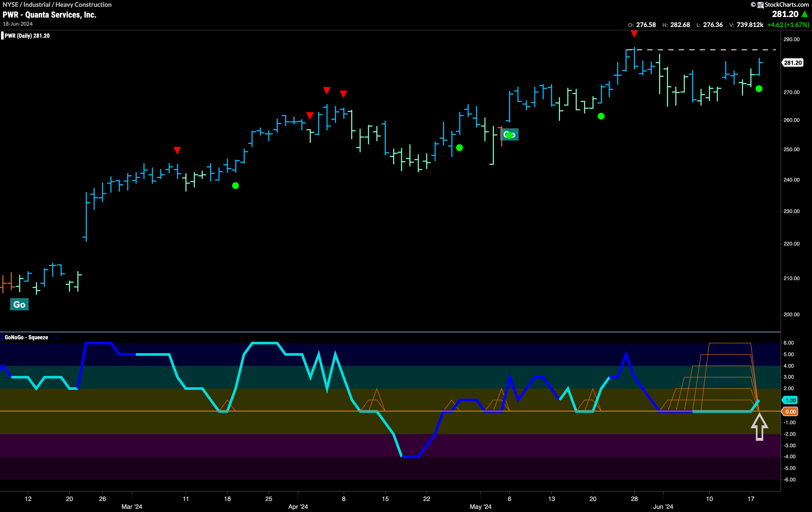This screenshot has width=812, height=512.
Task: Click the GoNoGo - Squeeze panel label
Action: tap(26, 337)
